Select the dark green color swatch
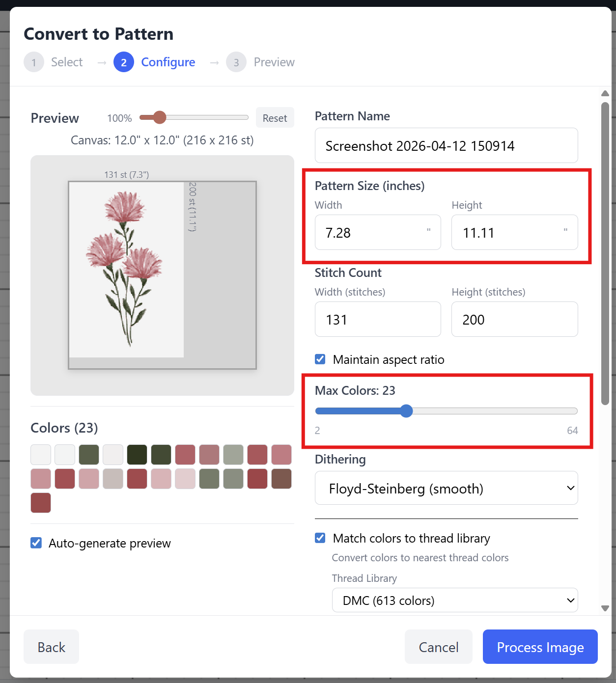 pos(137,455)
